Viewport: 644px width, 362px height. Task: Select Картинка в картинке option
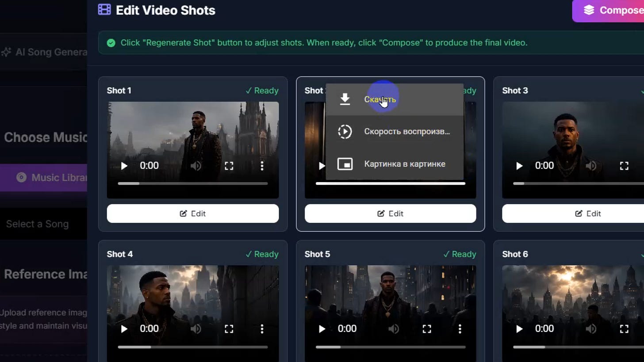pyautogui.click(x=395, y=164)
